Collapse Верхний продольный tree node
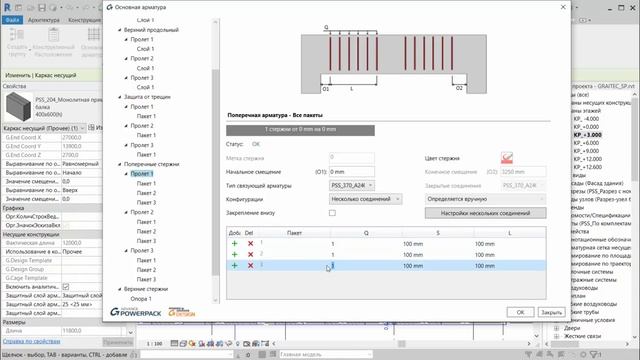The height and width of the screenshot is (360, 640). click(120, 30)
